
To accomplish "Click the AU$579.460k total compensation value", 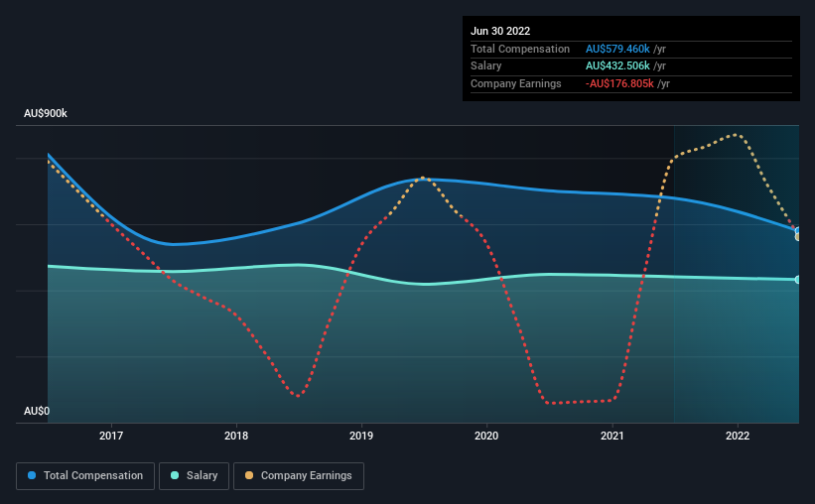I will [x=617, y=49].
